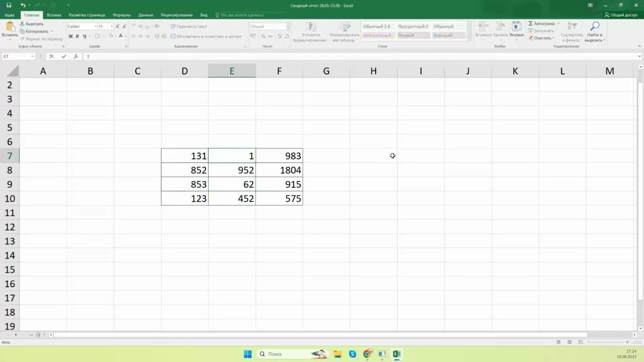Decrease font size with the small A icon
The height and width of the screenshot is (362, 644).
click(x=125, y=26)
